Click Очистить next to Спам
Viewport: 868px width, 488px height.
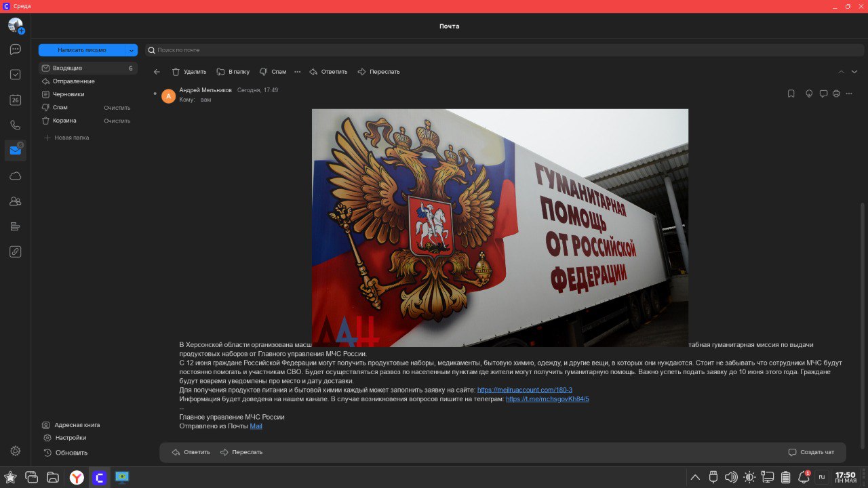117,108
